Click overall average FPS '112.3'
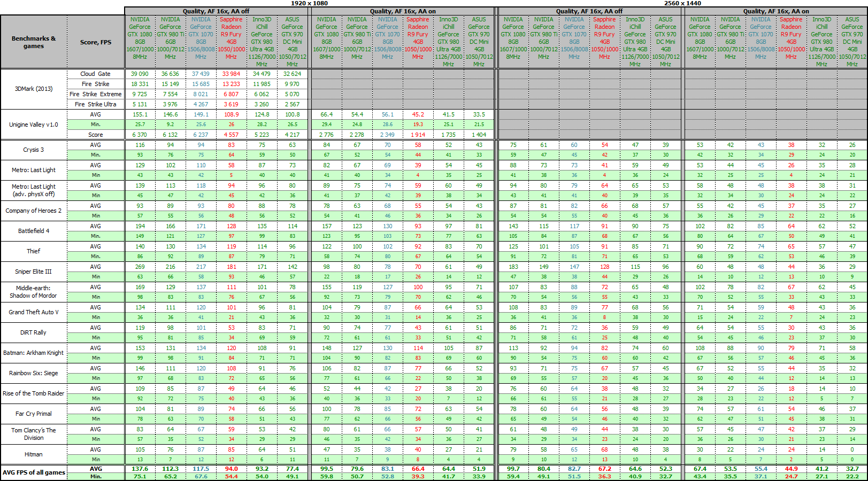The height and width of the screenshot is (481, 868). coord(171,469)
